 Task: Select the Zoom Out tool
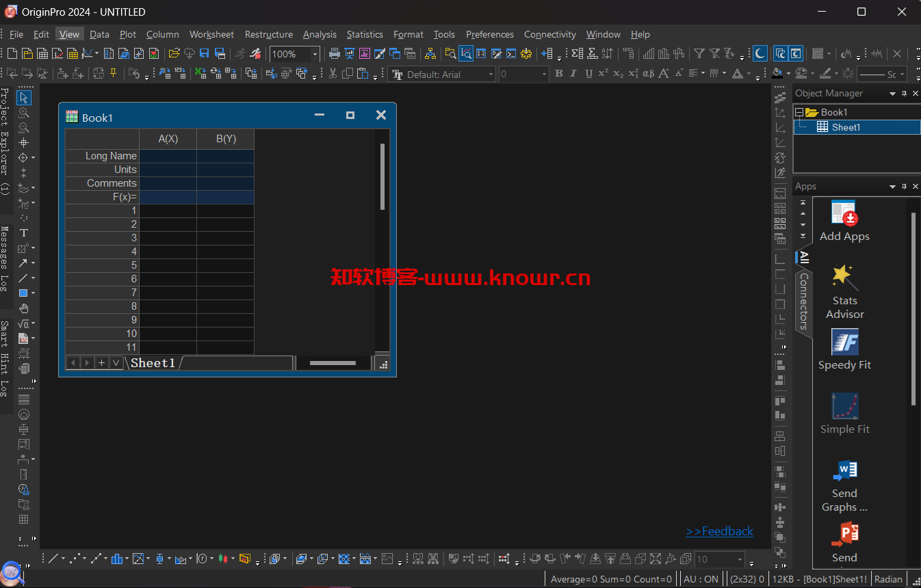pos(23,128)
